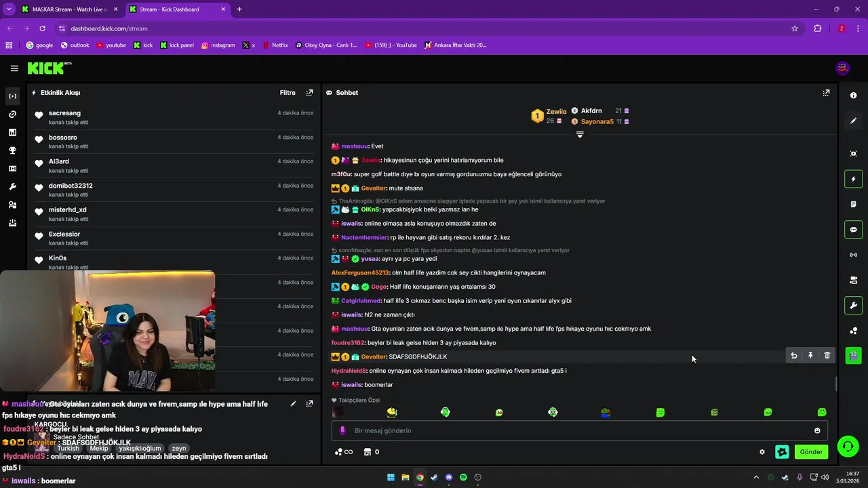Image resolution: width=868 pixels, height=488 pixels.
Task: Pop out the Etkinlik Akışı panel
Action: (310, 93)
